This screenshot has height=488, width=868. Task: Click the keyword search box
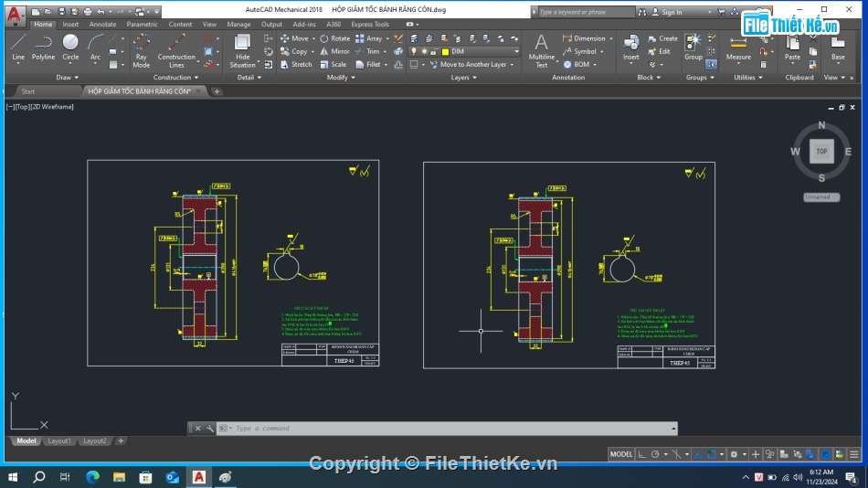pyautogui.click(x=586, y=12)
